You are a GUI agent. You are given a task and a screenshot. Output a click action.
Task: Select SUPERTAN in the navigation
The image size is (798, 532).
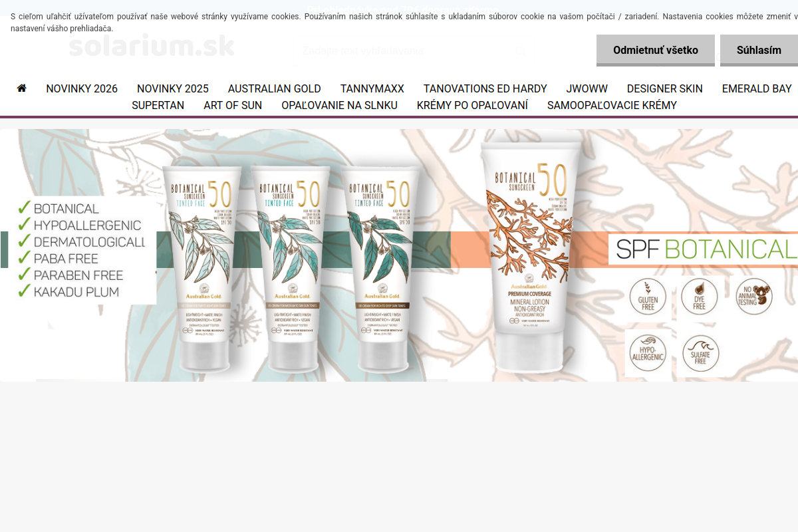tap(158, 105)
